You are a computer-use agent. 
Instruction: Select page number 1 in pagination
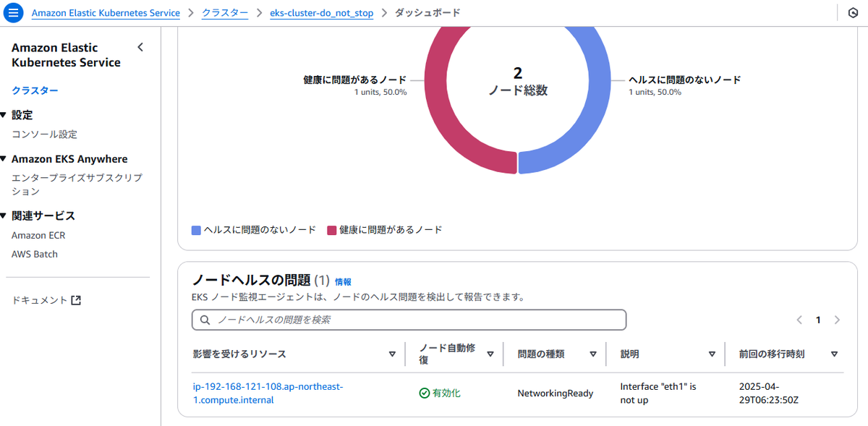818,320
